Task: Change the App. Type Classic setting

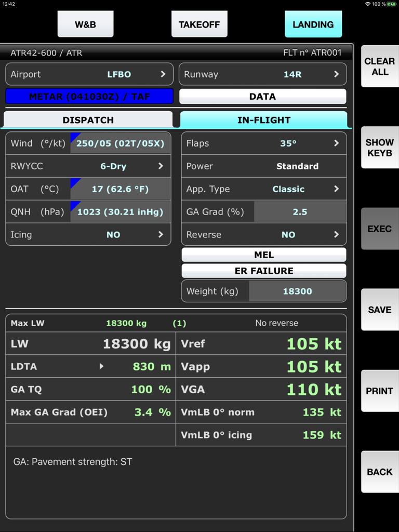Action: 264,189
